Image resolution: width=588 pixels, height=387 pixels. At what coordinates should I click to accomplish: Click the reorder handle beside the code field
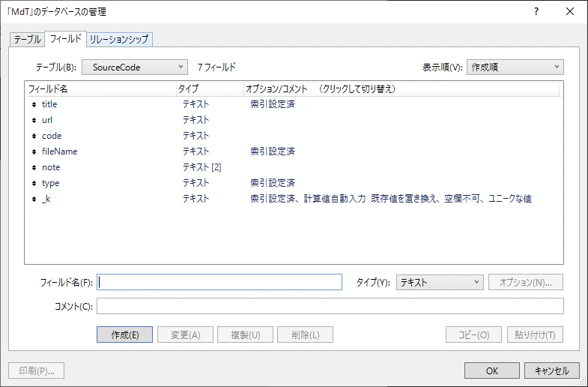point(34,136)
